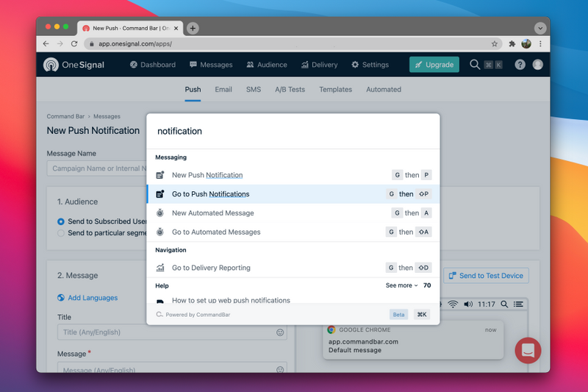Open the Messages nav item
This screenshot has height=392, width=588.
211,65
